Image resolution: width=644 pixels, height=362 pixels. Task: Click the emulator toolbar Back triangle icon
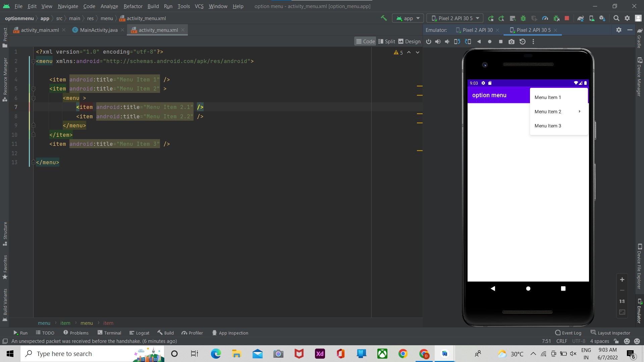coord(479,42)
